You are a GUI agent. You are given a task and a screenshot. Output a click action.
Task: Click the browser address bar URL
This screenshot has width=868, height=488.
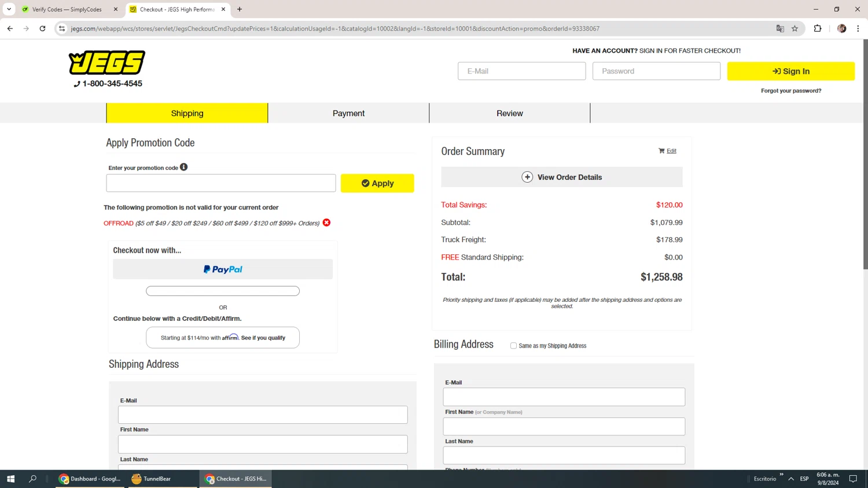pos(335,28)
